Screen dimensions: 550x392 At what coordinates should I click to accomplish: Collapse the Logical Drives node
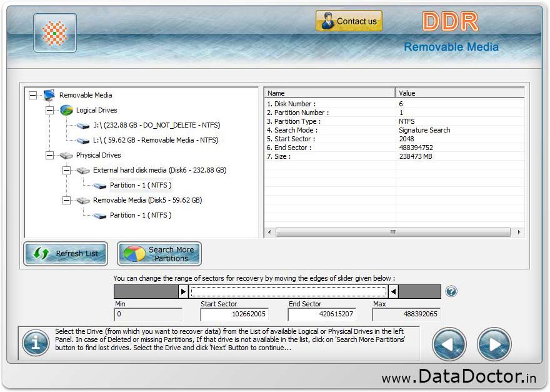click(49, 110)
